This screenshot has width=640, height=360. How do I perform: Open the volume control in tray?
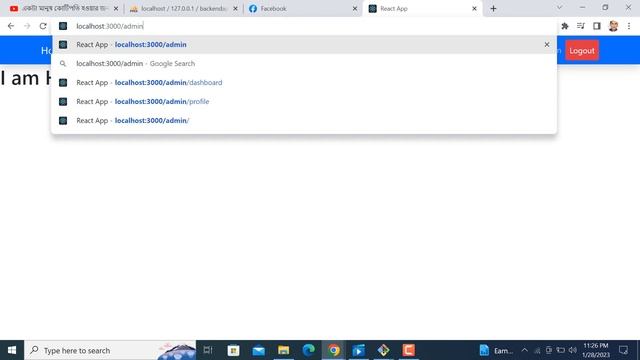573,350
